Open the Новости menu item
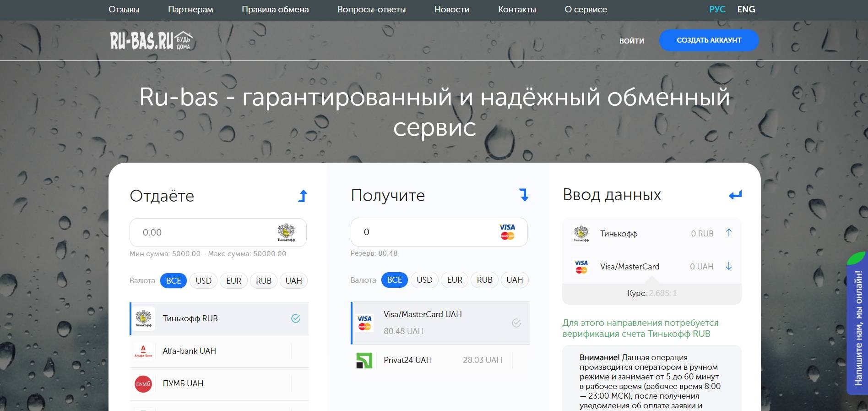The width and height of the screenshot is (868, 411). coord(452,9)
